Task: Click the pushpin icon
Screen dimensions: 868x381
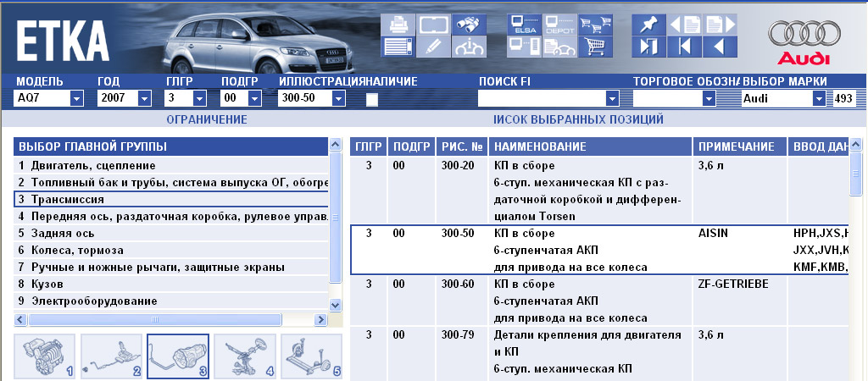Action: tap(648, 25)
